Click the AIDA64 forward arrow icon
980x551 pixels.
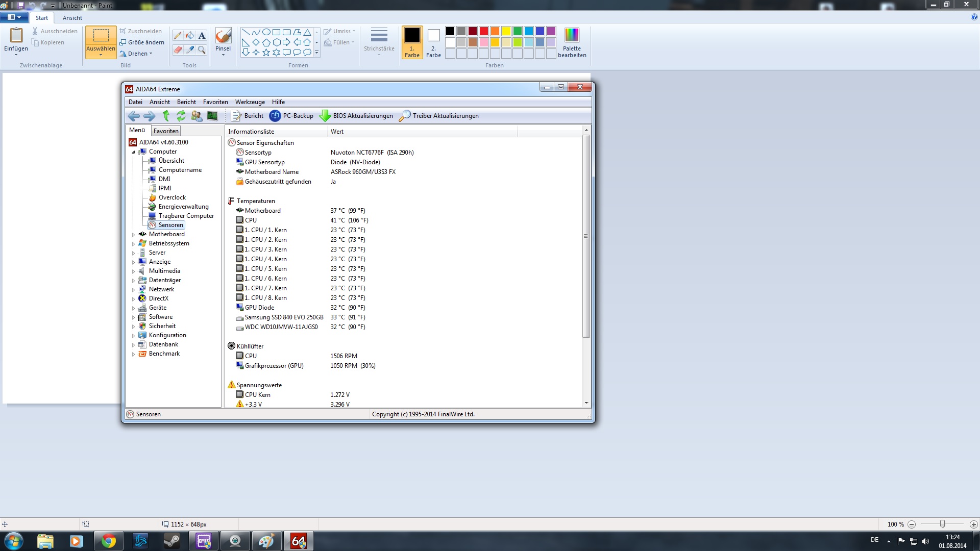click(149, 116)
